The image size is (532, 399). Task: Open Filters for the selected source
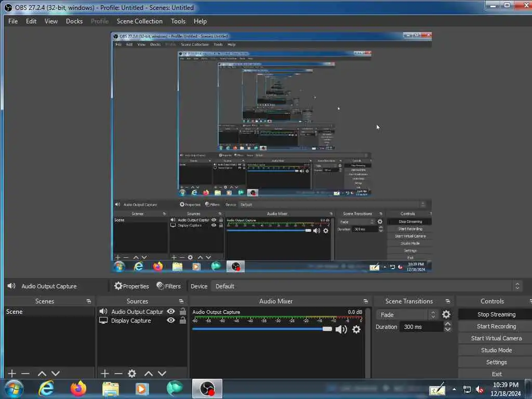pos(169,286)
